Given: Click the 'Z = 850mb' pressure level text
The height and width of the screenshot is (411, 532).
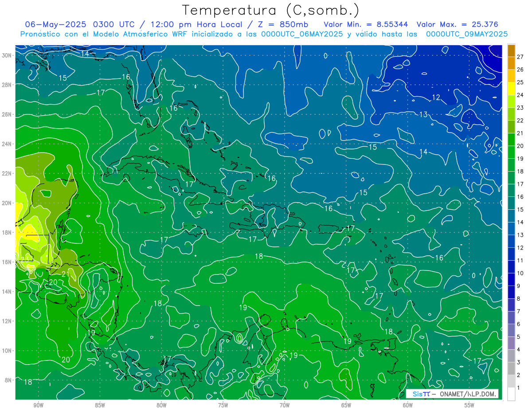Looking at the screenshot, I should (284, 24).
